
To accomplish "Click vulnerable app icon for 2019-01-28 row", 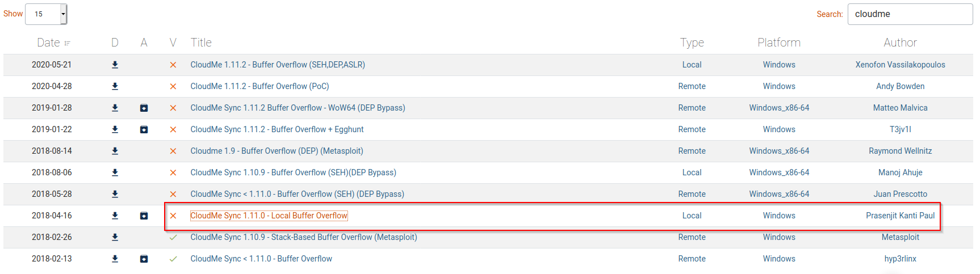I will [144, 108].
